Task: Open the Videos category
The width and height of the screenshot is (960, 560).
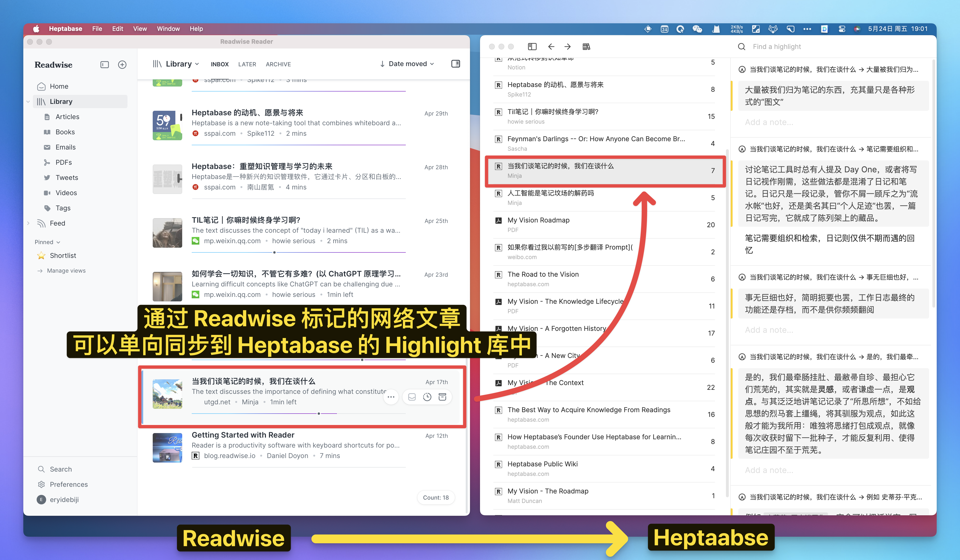Action: click(x=66, y=193)
